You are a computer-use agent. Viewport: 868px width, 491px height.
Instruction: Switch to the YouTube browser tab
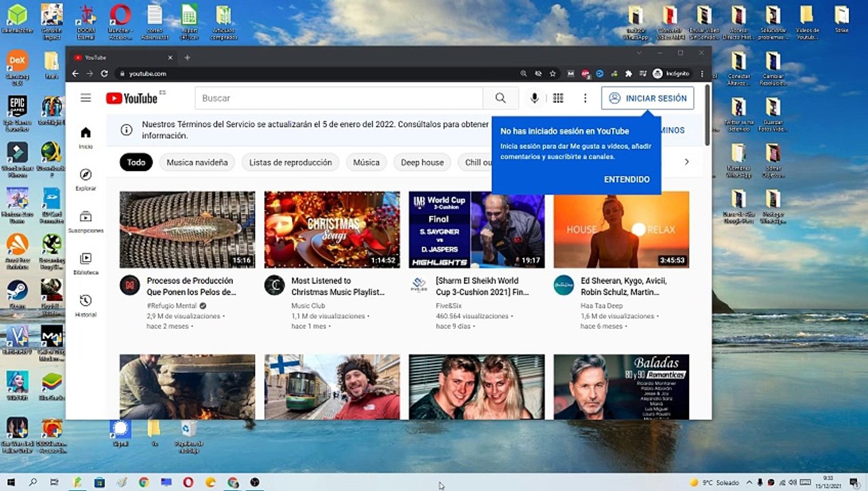point(123,57)
